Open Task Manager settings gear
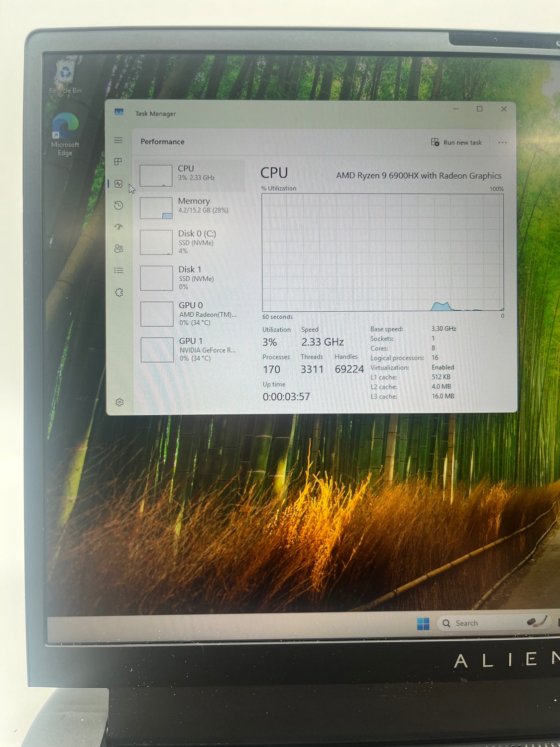Screen dimensions: 560x747 click(119, 402)
